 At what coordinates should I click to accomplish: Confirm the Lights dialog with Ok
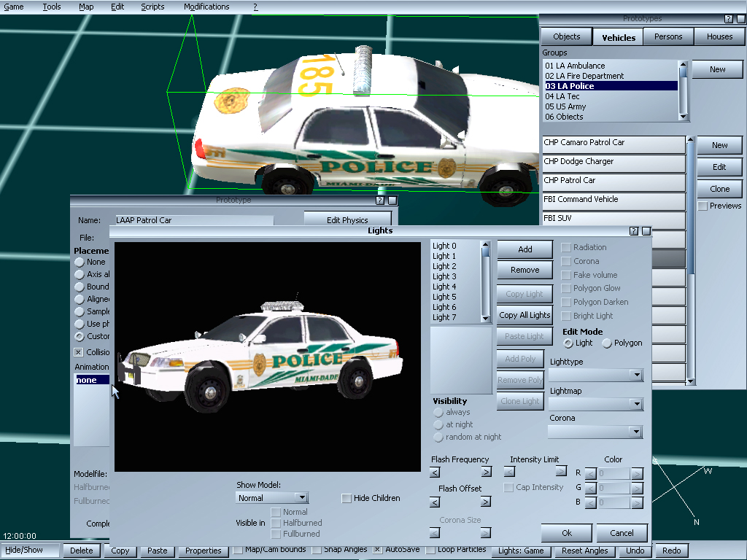pyautogui.click(x=567, y=533)
